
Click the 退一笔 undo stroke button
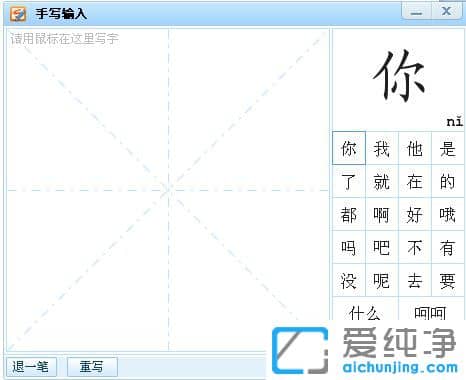[x=31, y=367]
